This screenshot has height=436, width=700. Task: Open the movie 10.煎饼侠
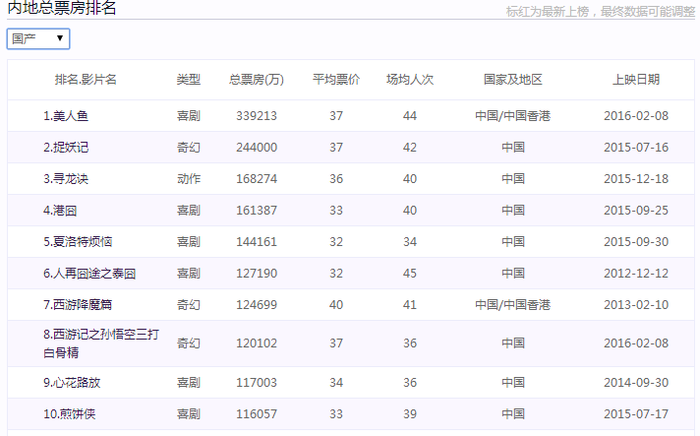click(x=69, y=414)
